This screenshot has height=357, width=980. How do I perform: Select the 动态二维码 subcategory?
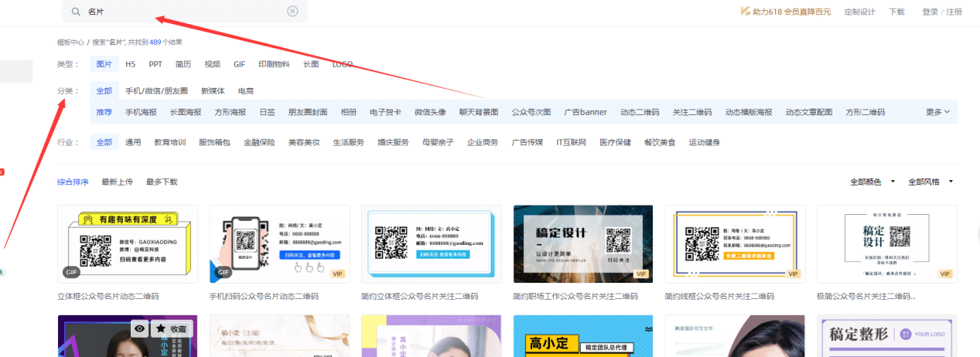(640, 112)
